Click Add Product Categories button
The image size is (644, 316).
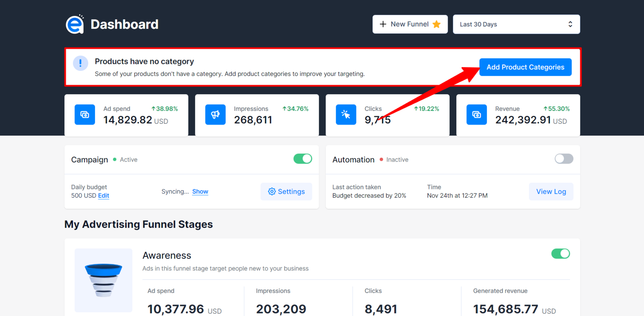click(x=525, y=67)
